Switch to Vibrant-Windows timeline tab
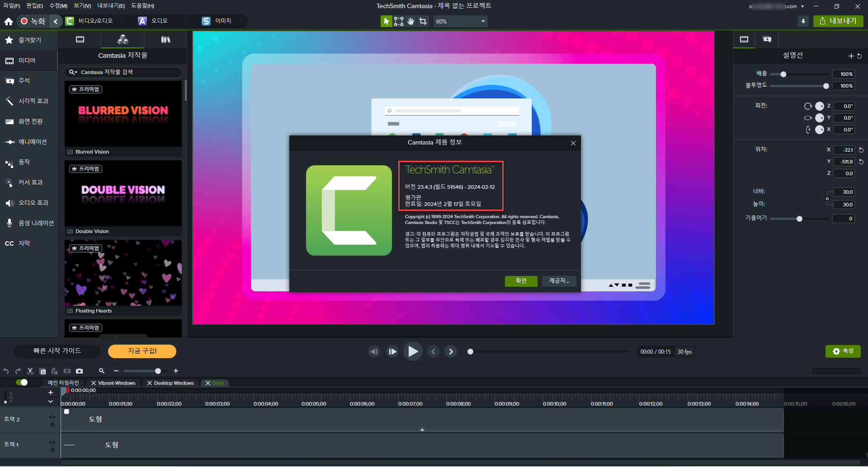Screen dimensions: 868x467 (117, 383)
